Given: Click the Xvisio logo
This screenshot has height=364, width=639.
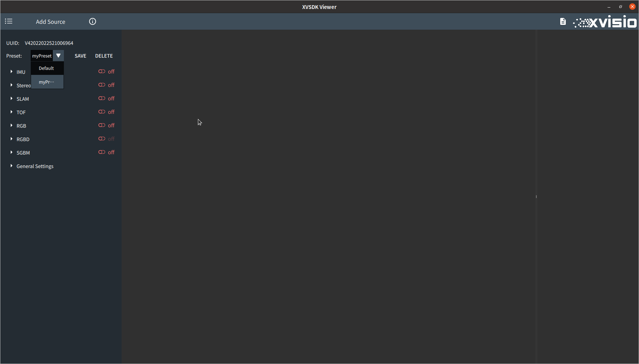Looking at the screenshot, I should coord(605,22).
